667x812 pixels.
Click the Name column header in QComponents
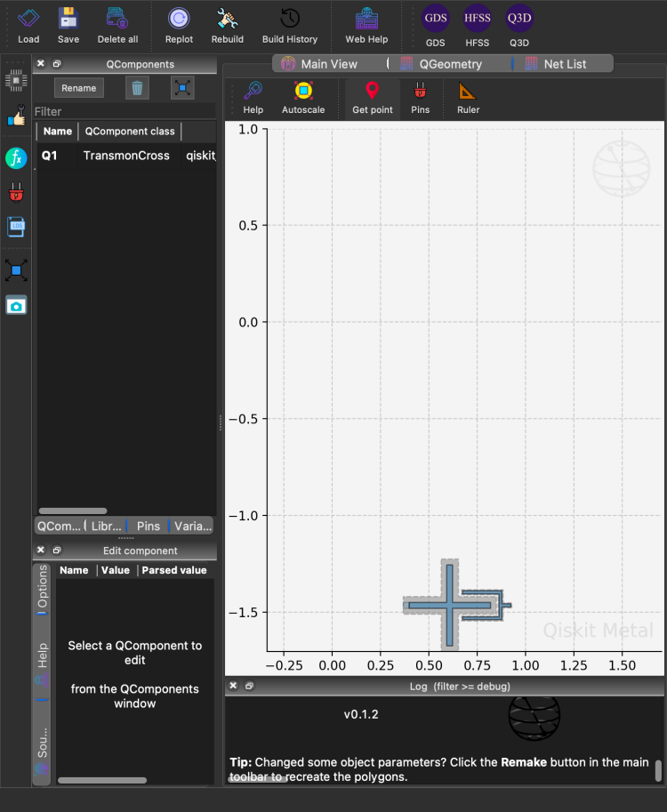pos(58,131)
